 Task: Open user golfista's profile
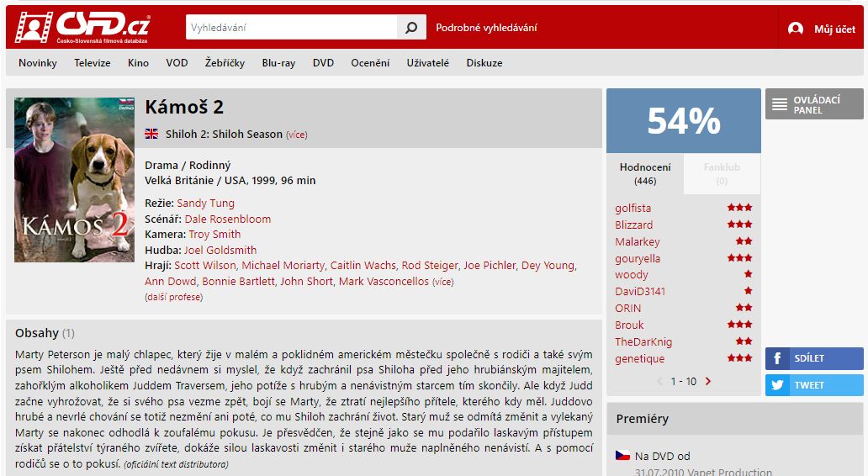(x=632, y=208)
